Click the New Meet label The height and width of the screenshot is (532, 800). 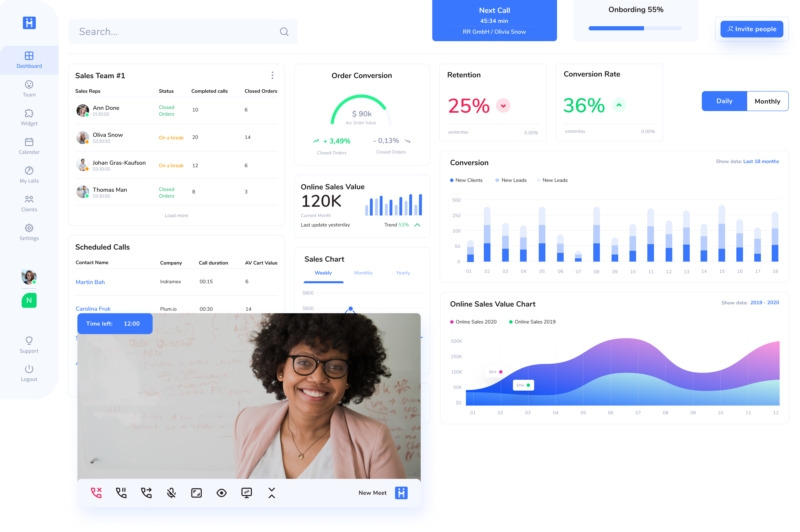373,493
